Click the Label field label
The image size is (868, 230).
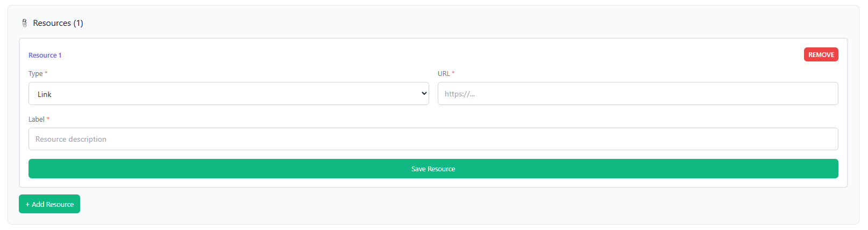pyautogui.click(x=37, y=120)
